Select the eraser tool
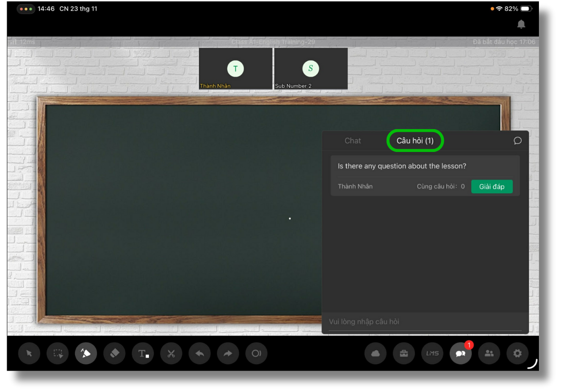Screen dimensions: 564x392 click(114, 354)
